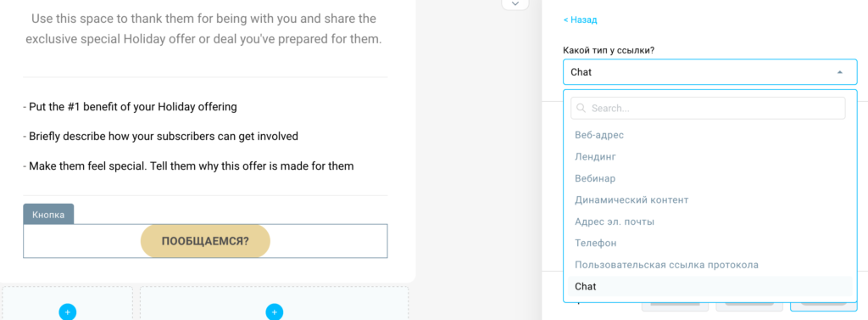The image size is (868, 320).
Task: Open the Chat link type combo box
Action: (709, 72)
